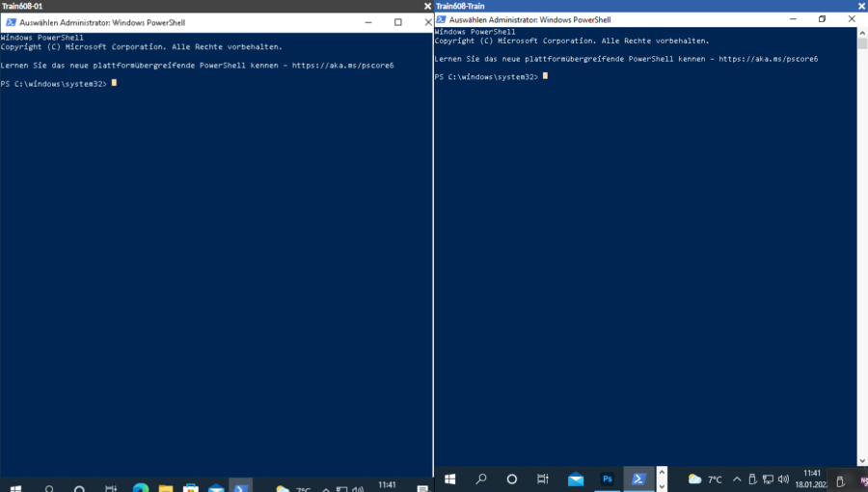Open Mail app in Train608-01 taskbar

coord(216,488)
